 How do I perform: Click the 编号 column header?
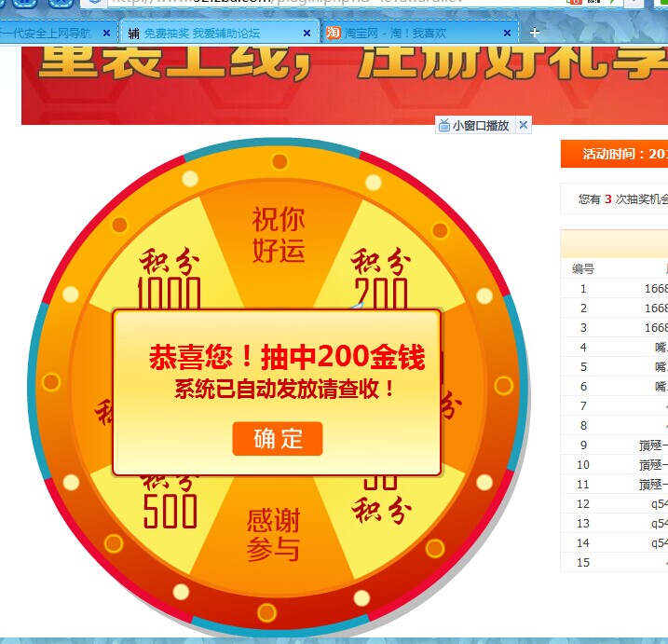point(583,269)
